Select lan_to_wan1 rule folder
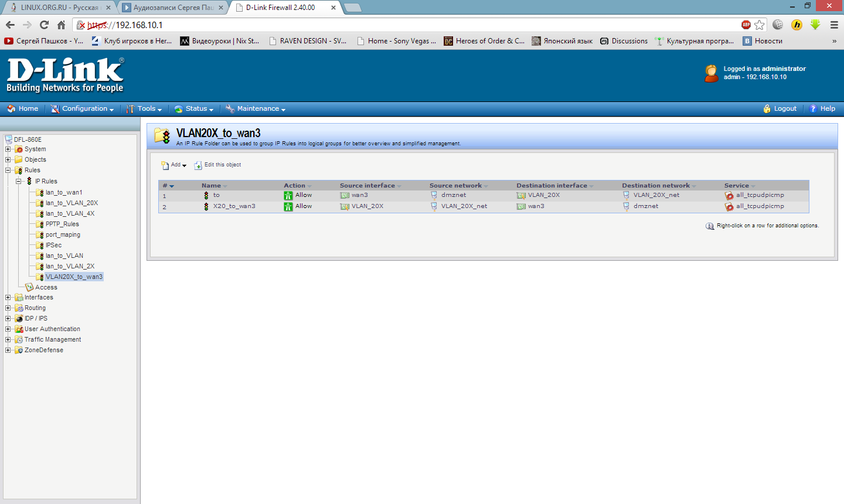The image size is (844, 504). click(64, 192)
